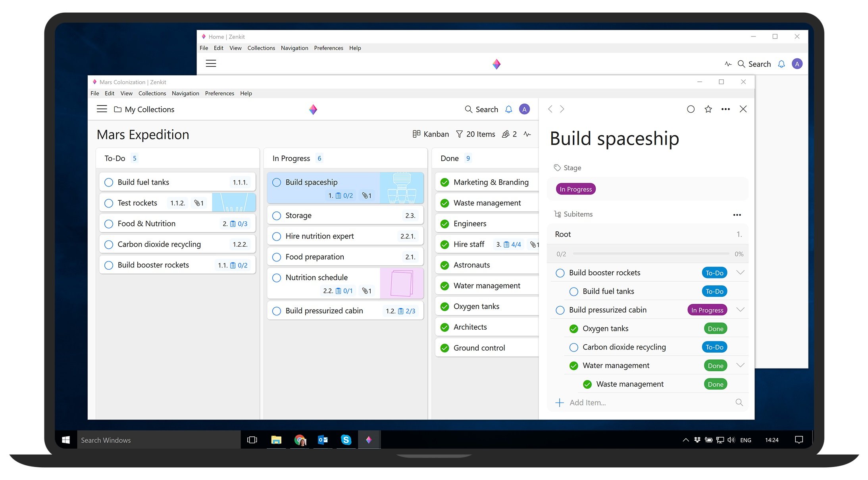The image size is (868, 480).
Task: Open the three-dots menu in item detail header
Action: [x=726, y=109]
